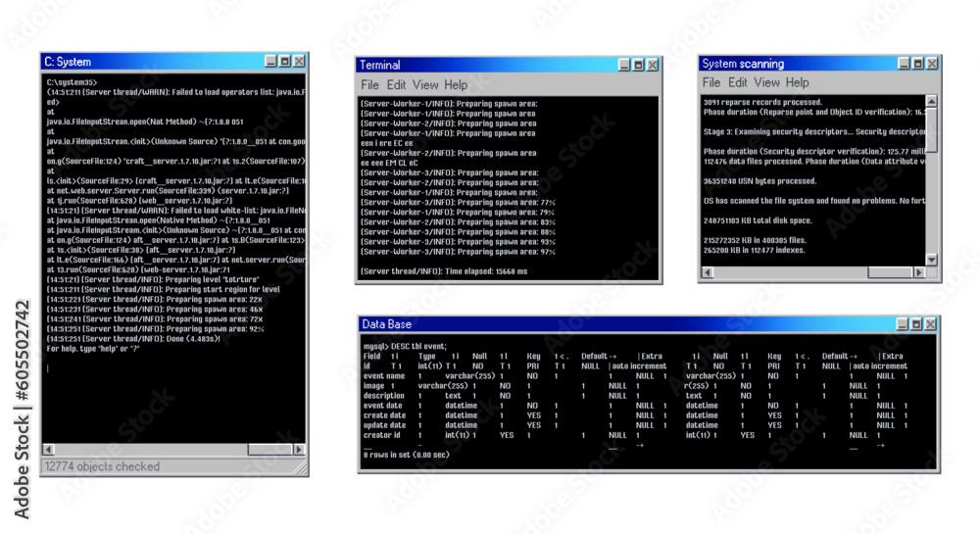Screen dimensions: 980x534
Task: Click '8 rows in set (0.00 sec)' line
Action: [407, 455]
